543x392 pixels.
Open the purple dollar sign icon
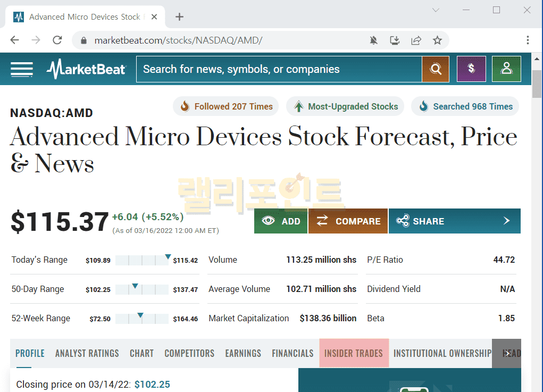coord(471,69)
